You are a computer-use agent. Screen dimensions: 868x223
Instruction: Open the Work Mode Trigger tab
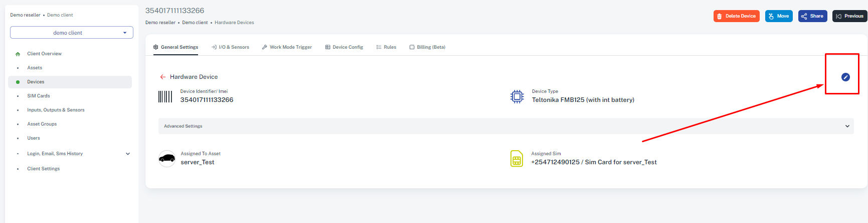pos(287,47)
